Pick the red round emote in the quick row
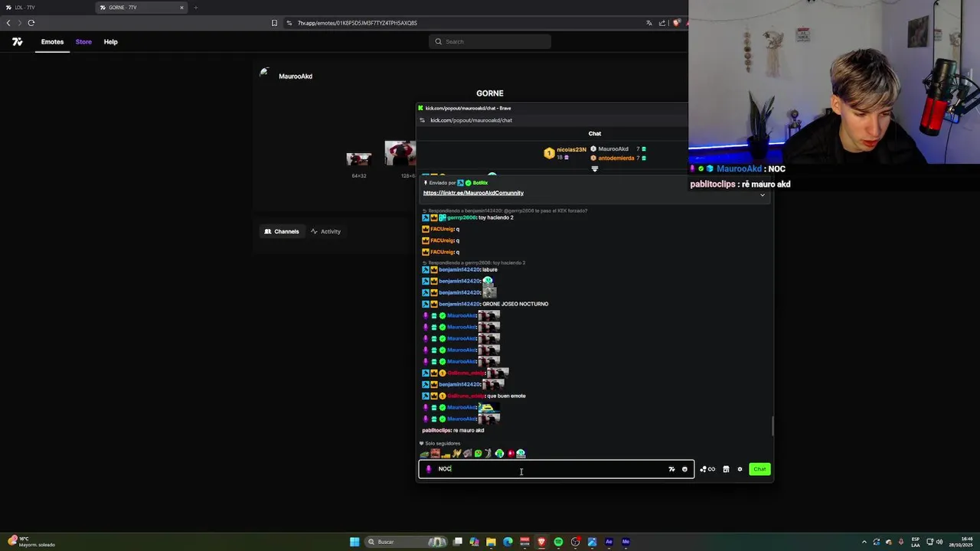The height and width of the screenshot is (551, 980). [x=510, y=454]
